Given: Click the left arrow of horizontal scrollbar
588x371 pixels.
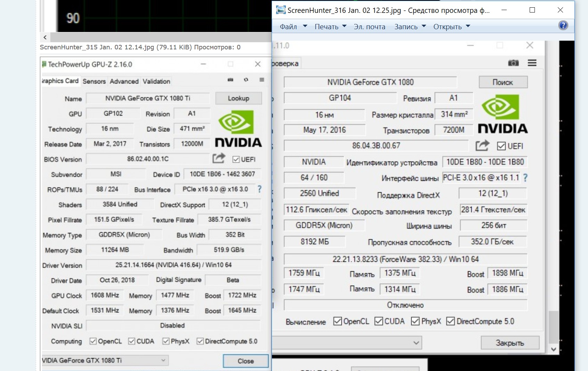Looking at the screenshot, I should [x=45, y=37].
